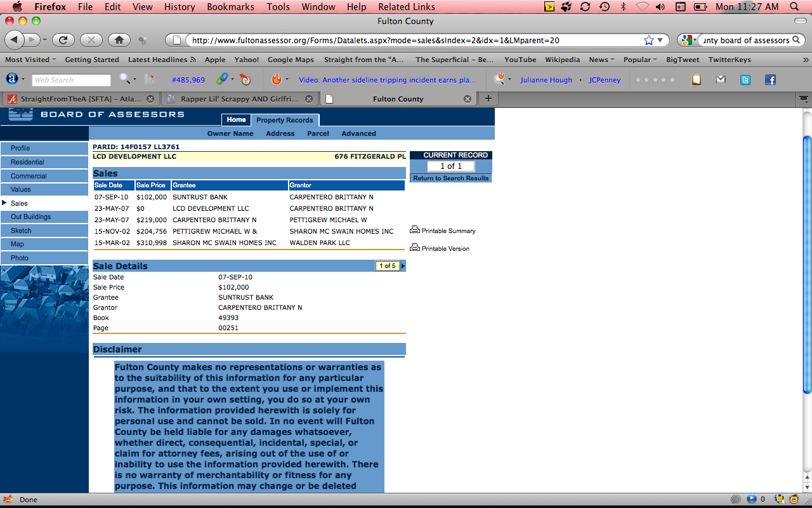Expand the Most Visited bookmarks dropdown
The height and width of the screenshot is (508, 812).
pos(30,60)
